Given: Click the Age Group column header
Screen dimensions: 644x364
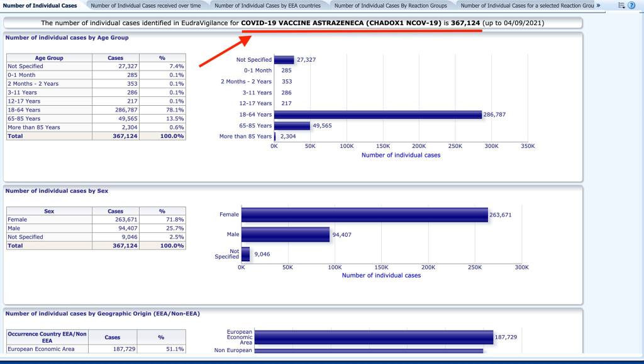Looking at the screenshot, I should [x=48, y=58].
